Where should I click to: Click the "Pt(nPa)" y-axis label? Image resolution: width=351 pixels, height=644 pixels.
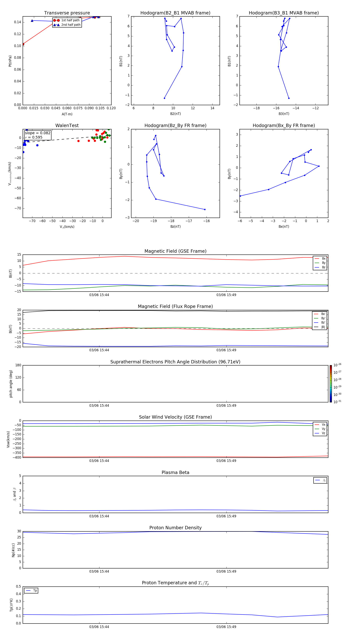pyautogui.click(x=10, y=61)
